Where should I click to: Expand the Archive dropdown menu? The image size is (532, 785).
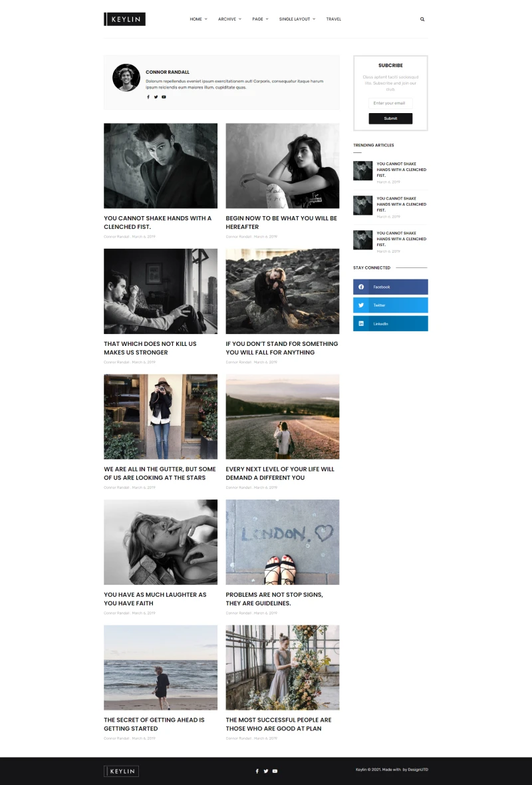click(229, 19)
